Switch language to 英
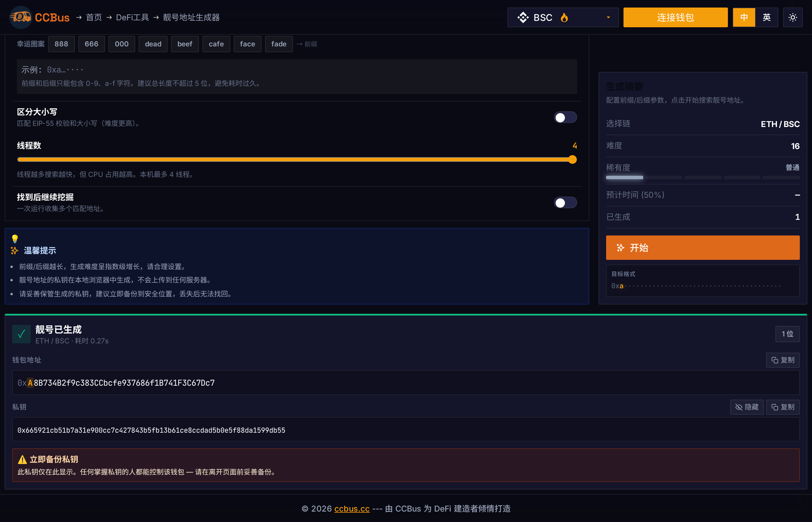The image size is (812, 522). click(x=766, y=17)
